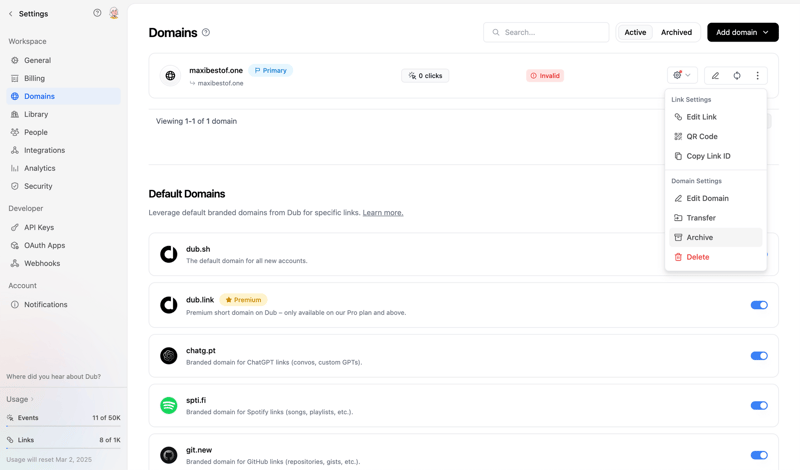Open the user avatar in sidebar header
The height and width of the screenshot is (470, 800).
click(114, 13)
